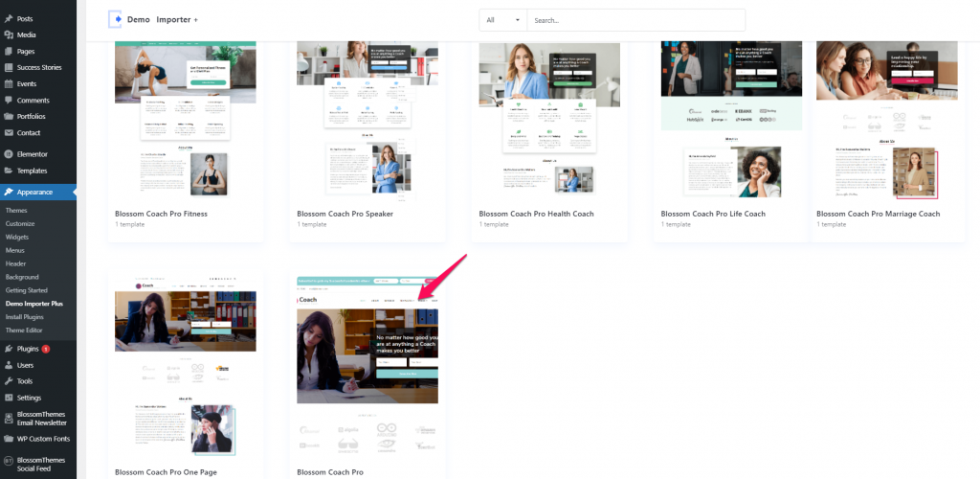The height and width of the screenshot is (479, 980).
Task: Click the Demo Importer + heading
Action: (163, 20)
